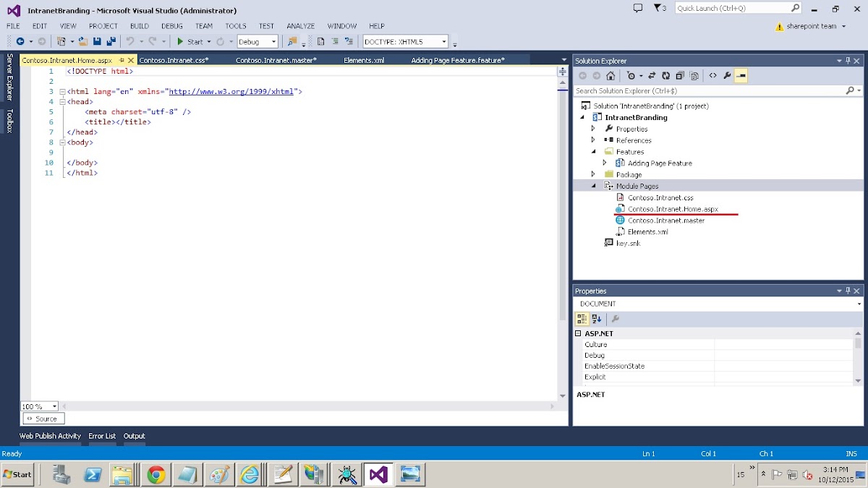Follow the www.w3.org xhtml link
This screenshot has height=488, width=868.
(x=231, y=92)
